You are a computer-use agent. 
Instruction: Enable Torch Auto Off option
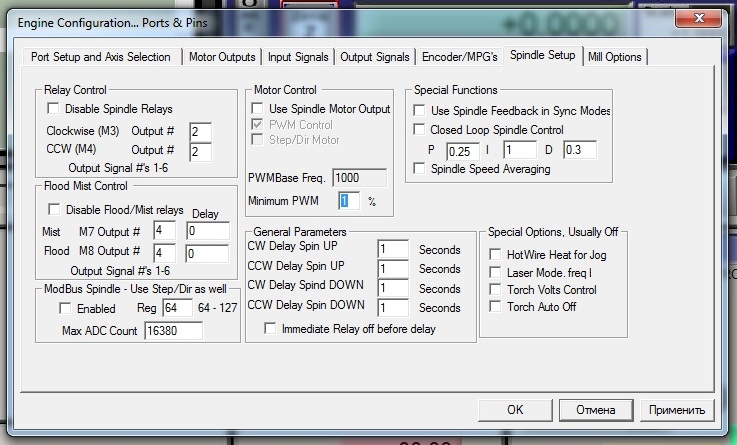495,306
